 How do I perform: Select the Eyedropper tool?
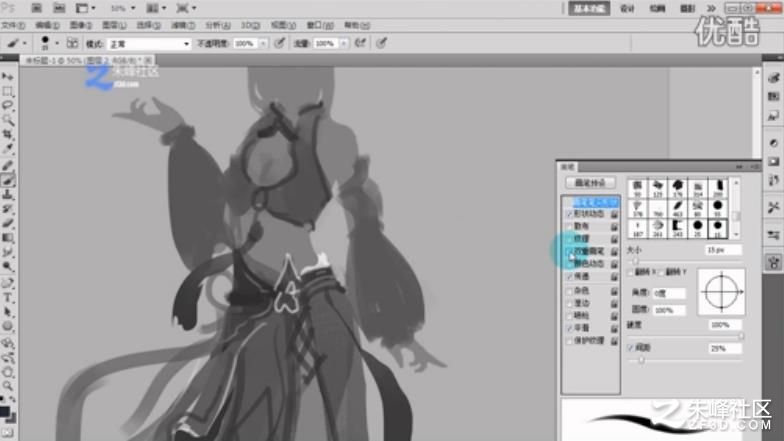coord(8,149)
